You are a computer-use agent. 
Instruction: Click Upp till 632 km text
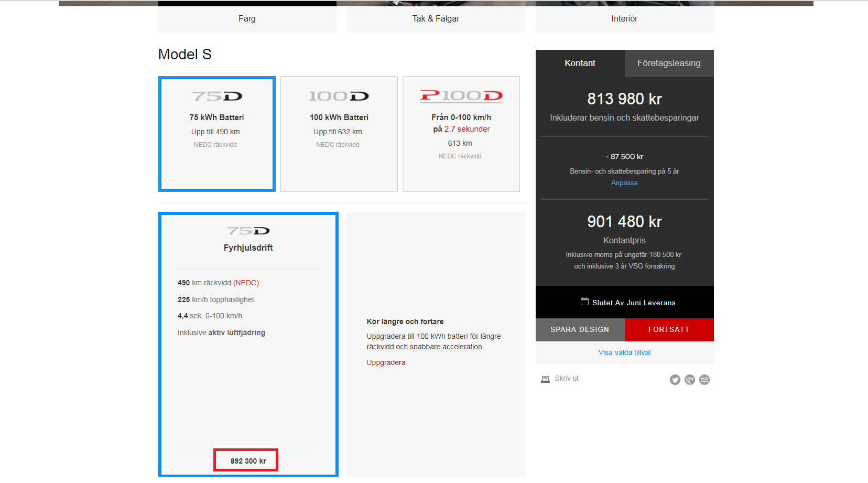(338, 132)
